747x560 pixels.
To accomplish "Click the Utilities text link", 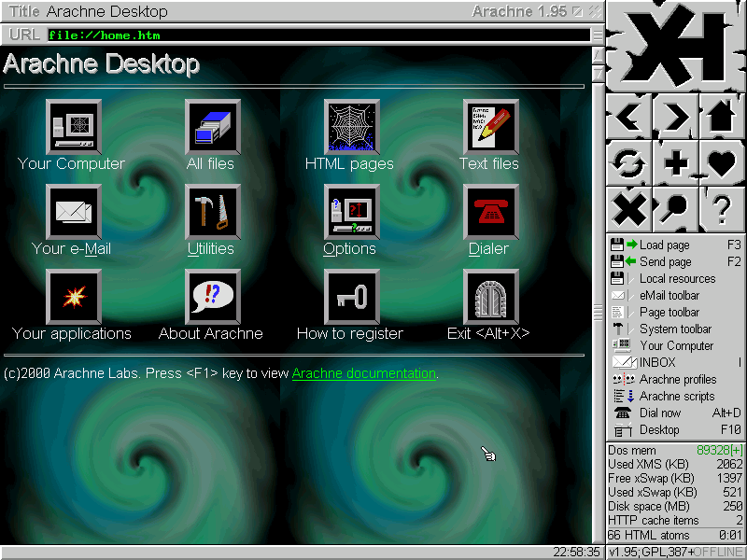I will click(211, 248).
